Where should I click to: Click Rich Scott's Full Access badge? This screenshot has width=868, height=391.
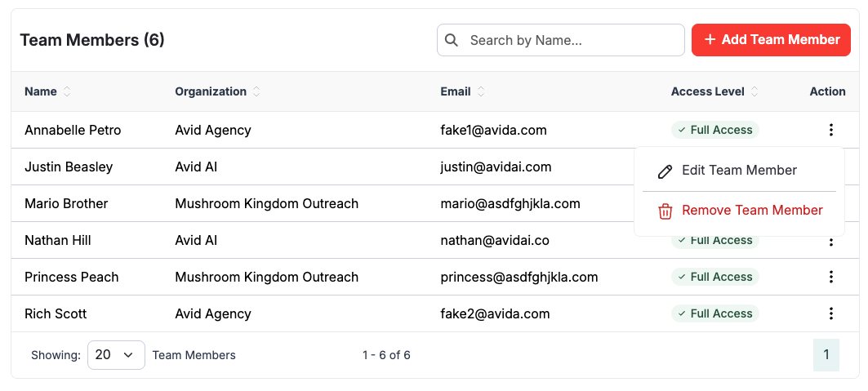pyautogui.click(x=715, y=313)
